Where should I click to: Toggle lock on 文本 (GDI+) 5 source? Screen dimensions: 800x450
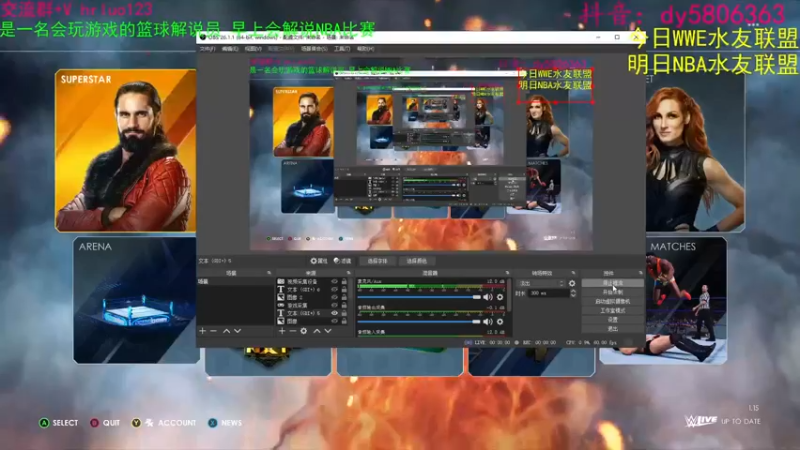pos(344,313)
